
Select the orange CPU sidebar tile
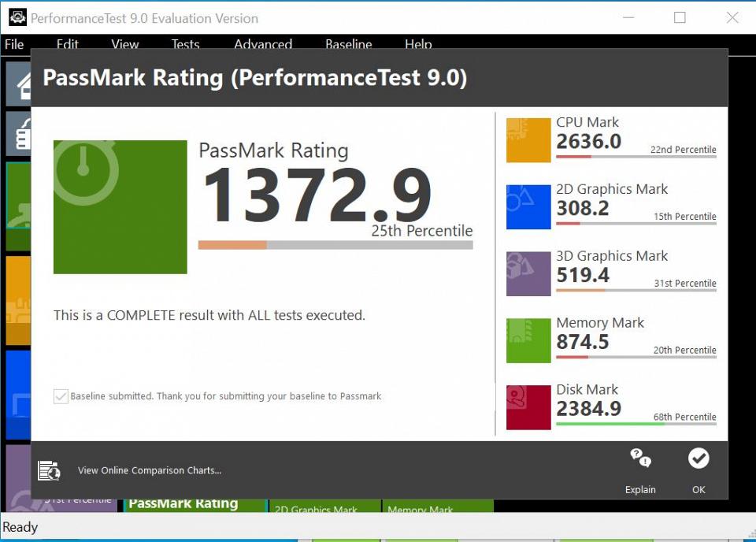tap(19, 300)
